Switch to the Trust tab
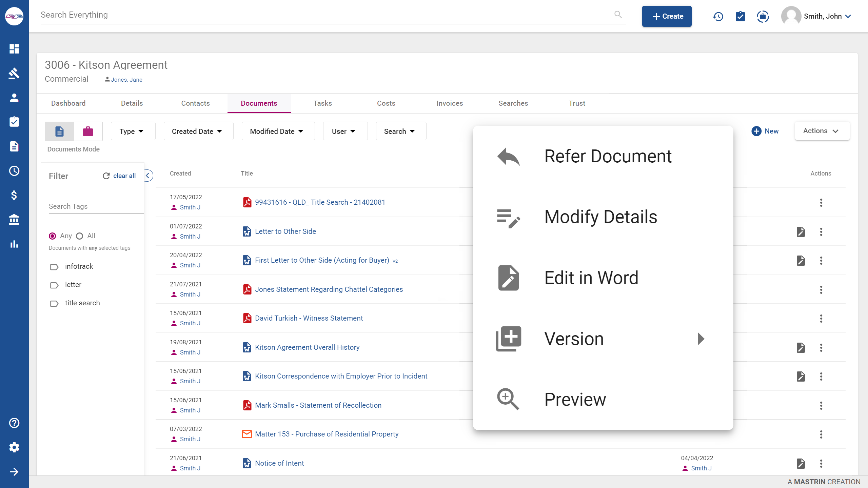The height and width of the screenshot is (488, 868). pos(576,102)
